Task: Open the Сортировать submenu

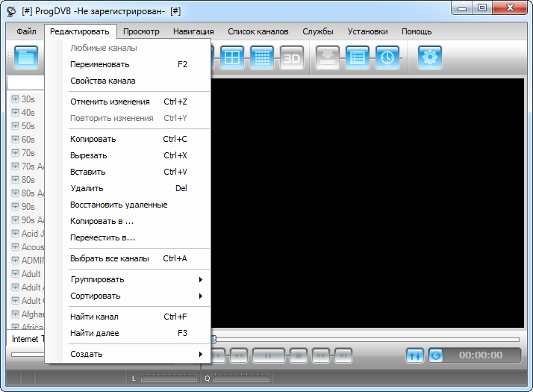Action: [136, 296]
